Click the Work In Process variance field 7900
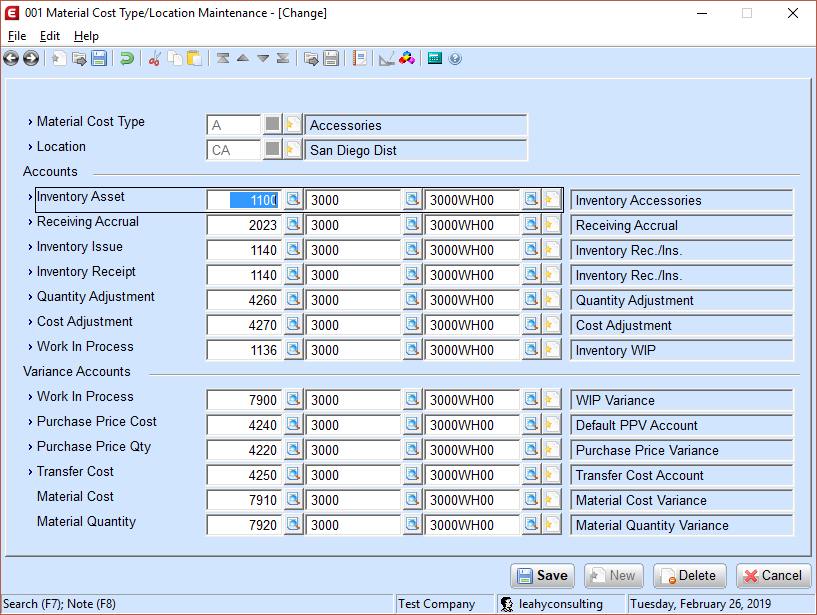 244,400
